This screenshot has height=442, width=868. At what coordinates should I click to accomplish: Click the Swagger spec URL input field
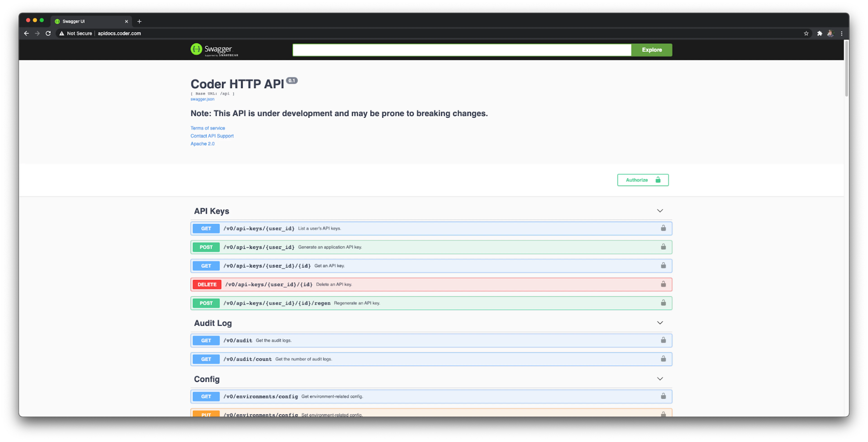tap(462, 50)
